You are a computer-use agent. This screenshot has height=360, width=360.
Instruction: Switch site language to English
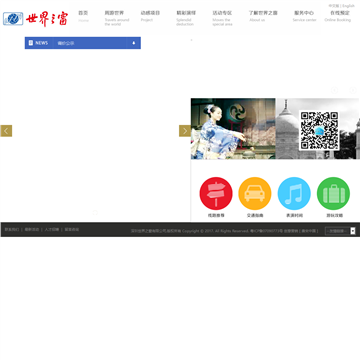[x=348, y=6]
